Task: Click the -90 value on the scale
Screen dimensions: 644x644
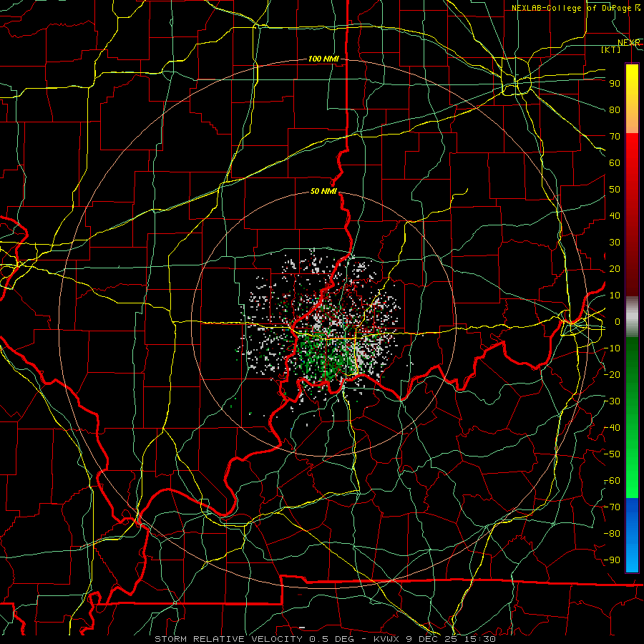Action: click(612, 560)
